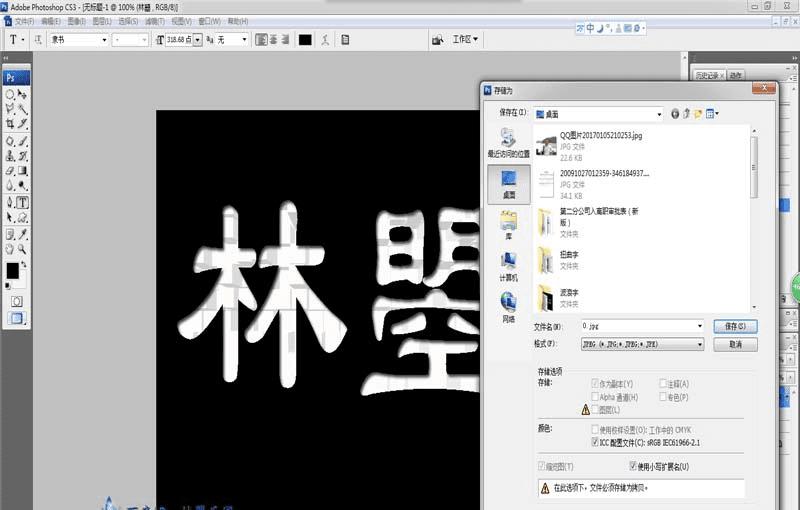The width and height of the screenshot is (800, 510).
Task: Select the History Brush tool
Action: coord(22,156)
